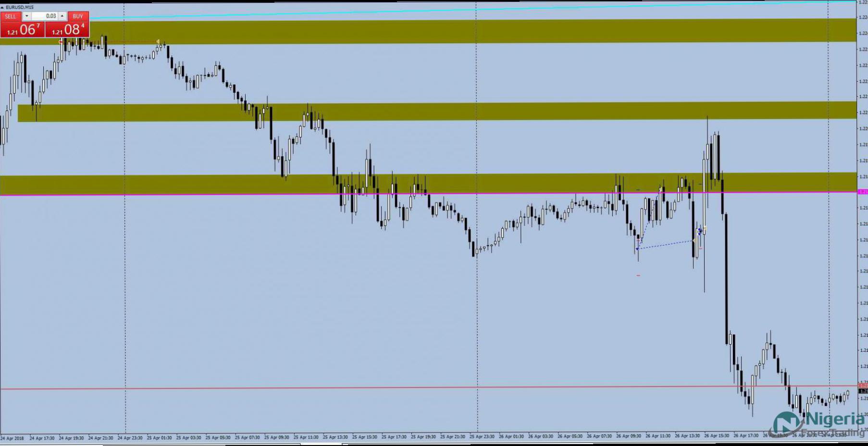
Task: Click the "24 Apr 19:30" time label
Action: click(x=71, y=438)
